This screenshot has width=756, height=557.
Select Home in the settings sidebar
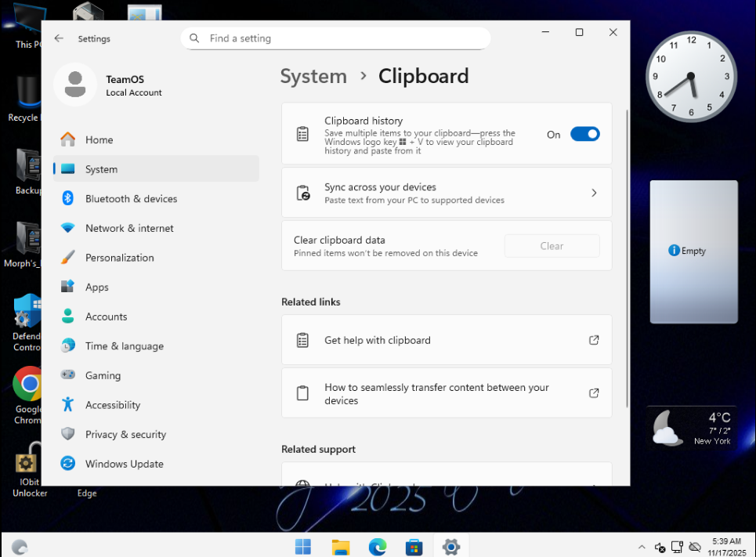coord(99,139)
